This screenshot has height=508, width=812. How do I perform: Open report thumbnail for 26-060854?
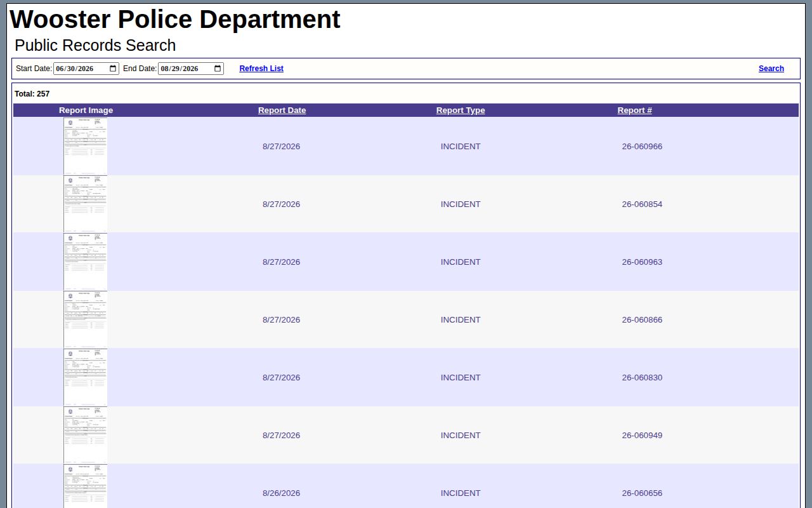coord(86,204)
